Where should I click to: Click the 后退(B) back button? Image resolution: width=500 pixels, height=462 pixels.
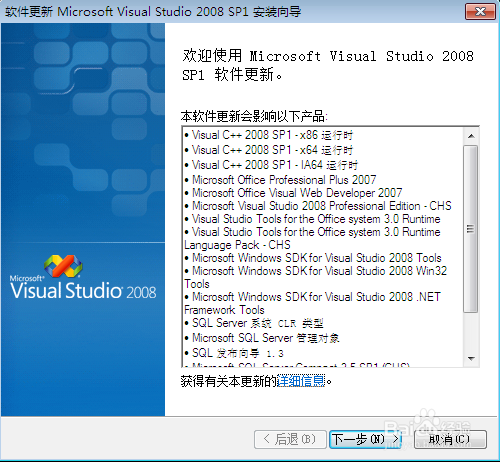pyautogui.click(x=290, y=439)
